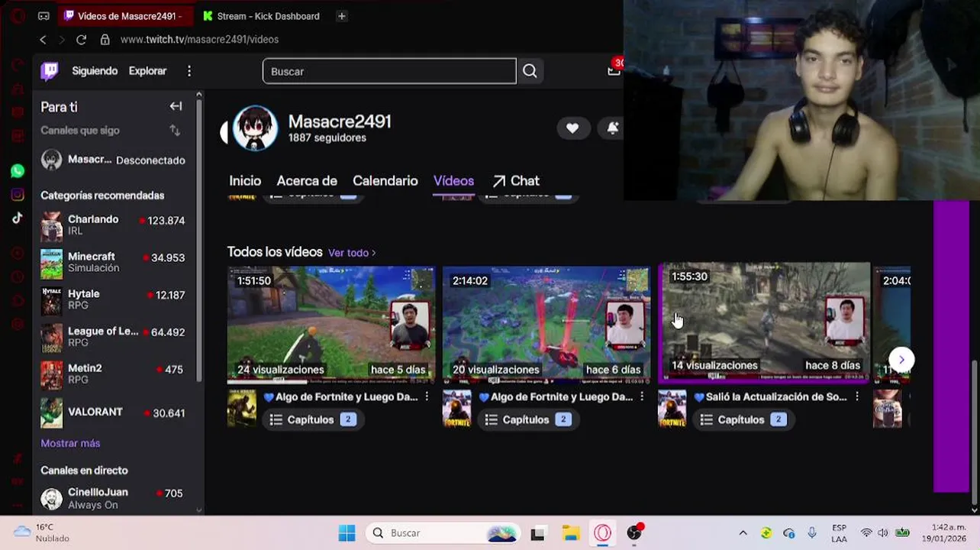980x550 pixels.
Task: Toggle the notification bell for Masacre2491
Action: (x=612, y=128)
